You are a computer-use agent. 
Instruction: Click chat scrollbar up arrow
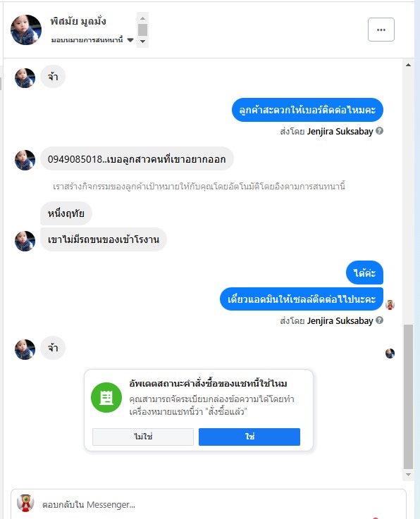[409, 65]
